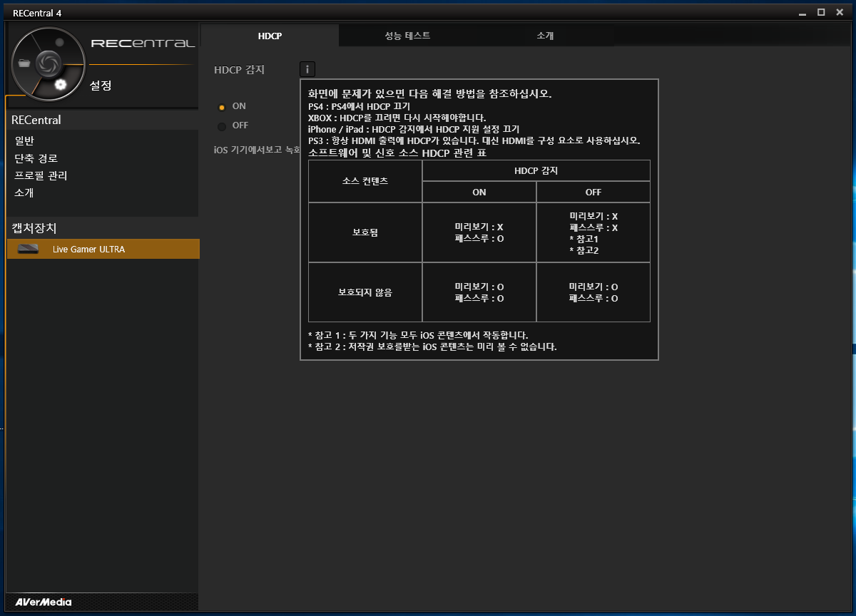The height and width of the screenshot is (616, 856).
Task: Minimize the RECentral 4 window
Action: pos(802,12)
